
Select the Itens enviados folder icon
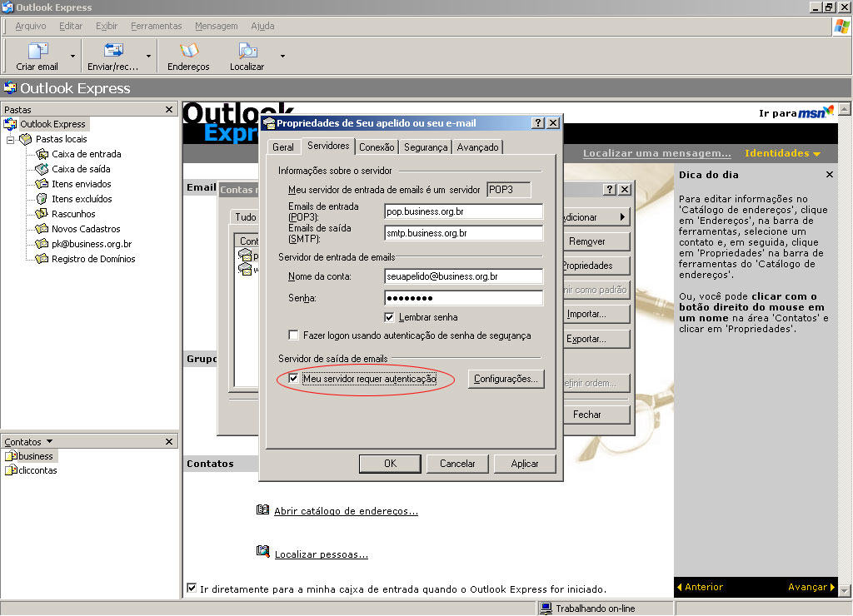pyautogui.click(x=42, y=184)
